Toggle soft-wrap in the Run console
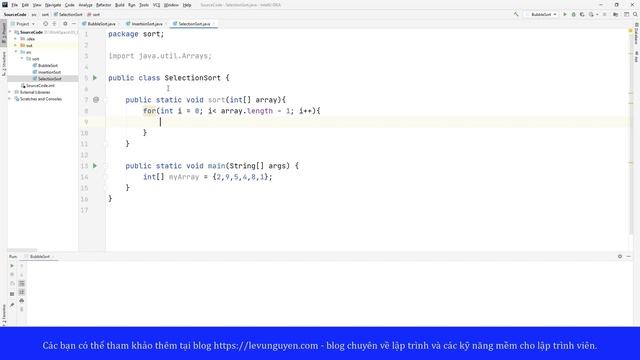 22,283
